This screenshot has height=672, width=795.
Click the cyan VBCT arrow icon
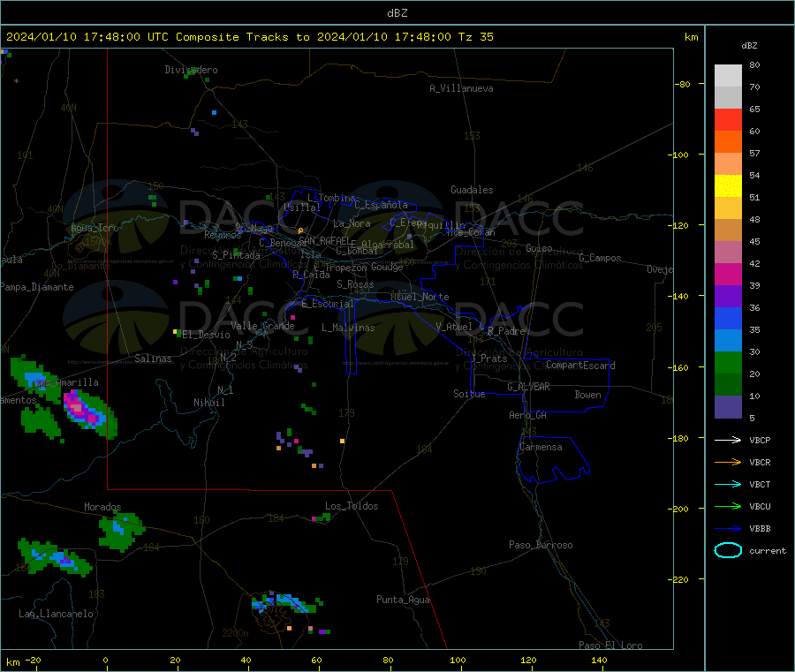[728, 484]
